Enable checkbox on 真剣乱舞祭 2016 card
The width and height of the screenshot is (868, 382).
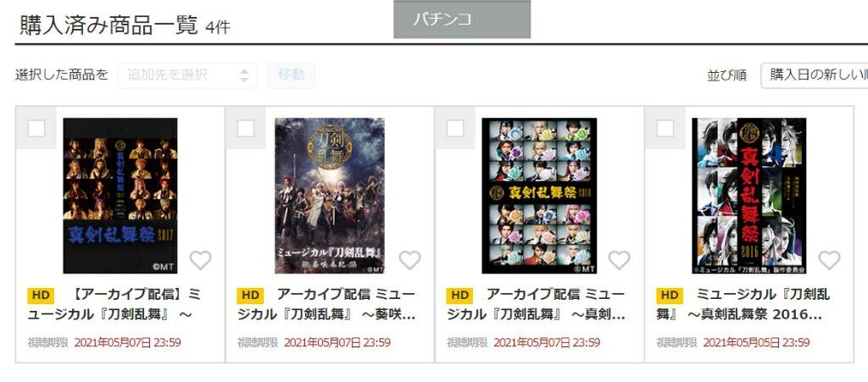[x=665, y=128]
